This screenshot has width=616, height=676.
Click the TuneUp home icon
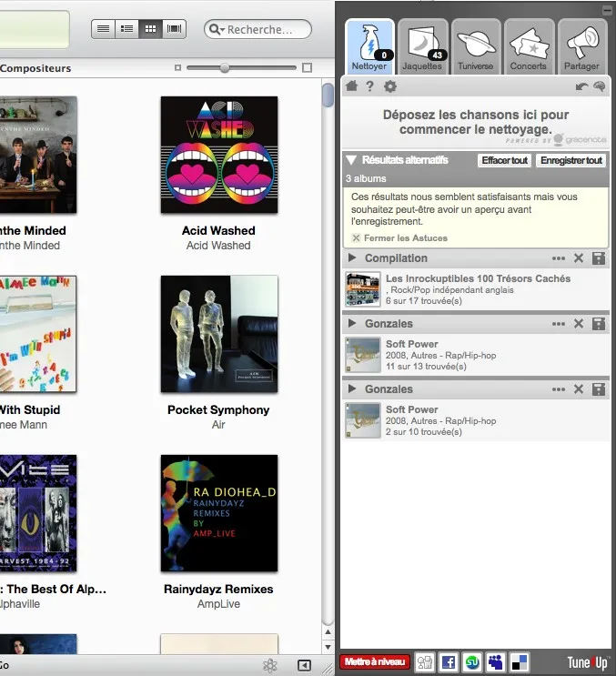[x=352, y=86]
